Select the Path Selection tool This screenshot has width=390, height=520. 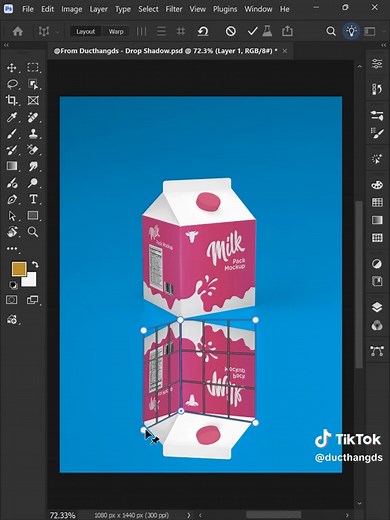click(12, 215)
